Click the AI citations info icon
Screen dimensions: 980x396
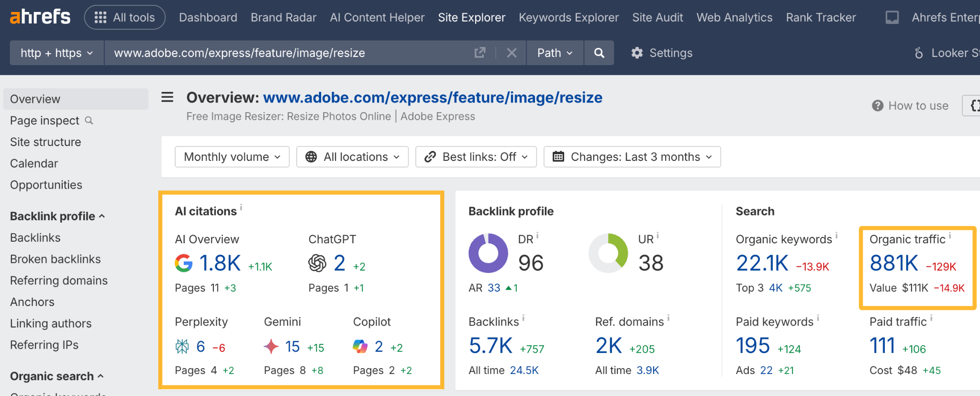pyautogui.click(x=241, y=207)
